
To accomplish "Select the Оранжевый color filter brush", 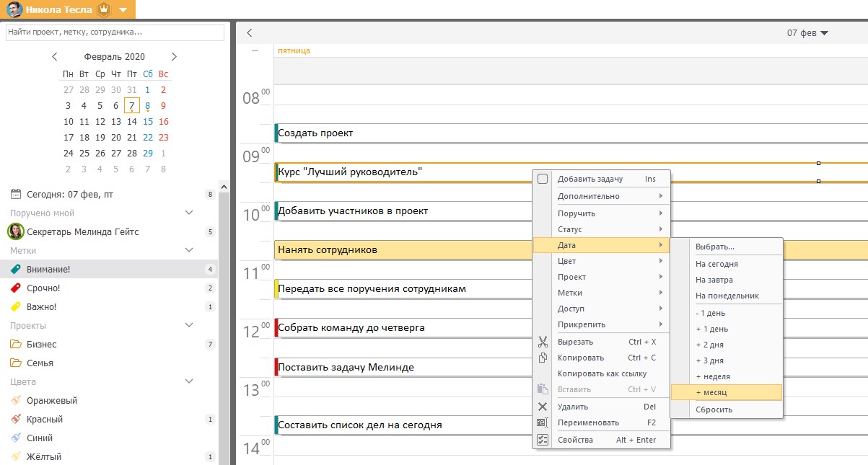I will click(15, 401).
